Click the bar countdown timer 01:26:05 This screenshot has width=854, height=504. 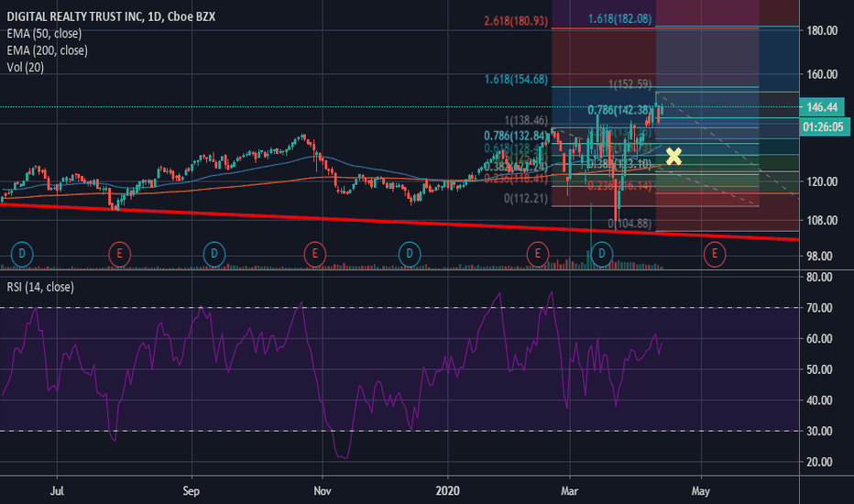823,127
